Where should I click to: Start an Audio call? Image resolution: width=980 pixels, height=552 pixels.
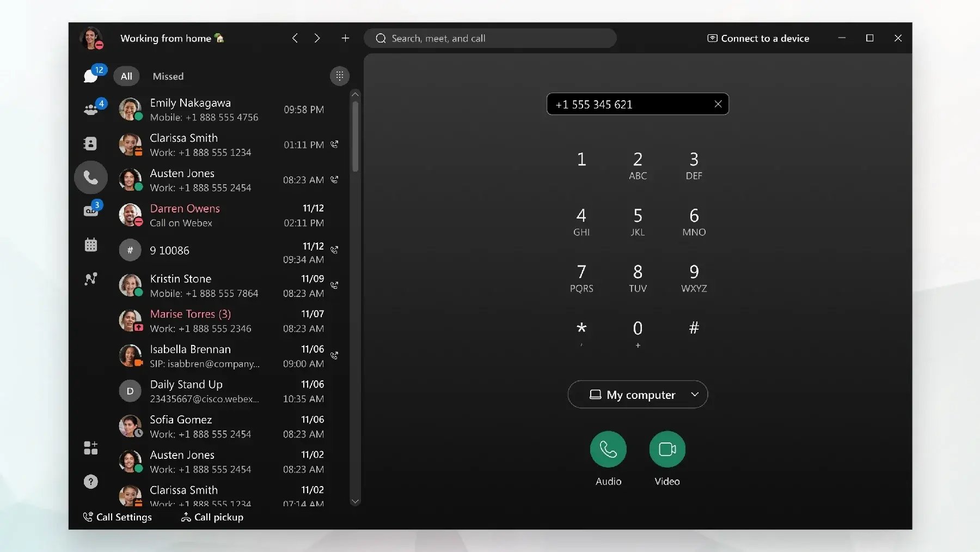608,450
